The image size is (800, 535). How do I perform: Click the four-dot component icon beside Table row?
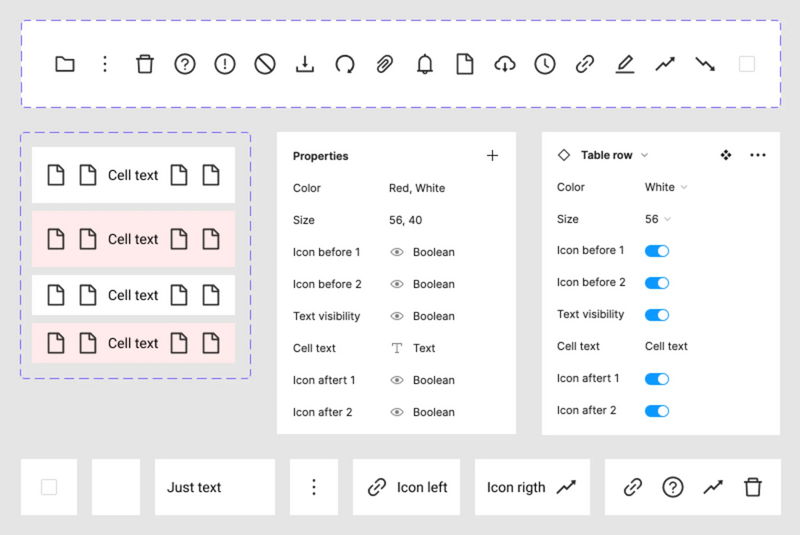726,155
